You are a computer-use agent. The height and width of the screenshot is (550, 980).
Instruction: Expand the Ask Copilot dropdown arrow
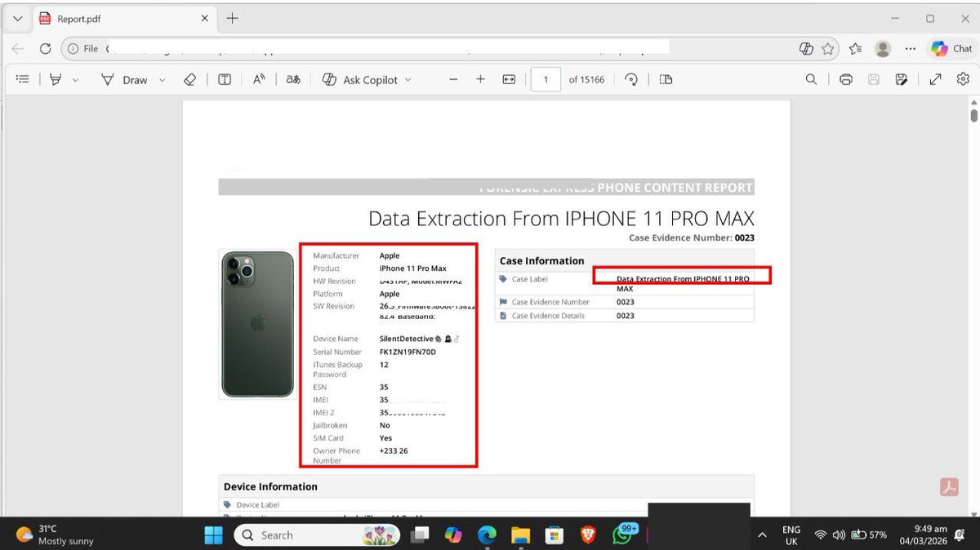click(408, 80)
